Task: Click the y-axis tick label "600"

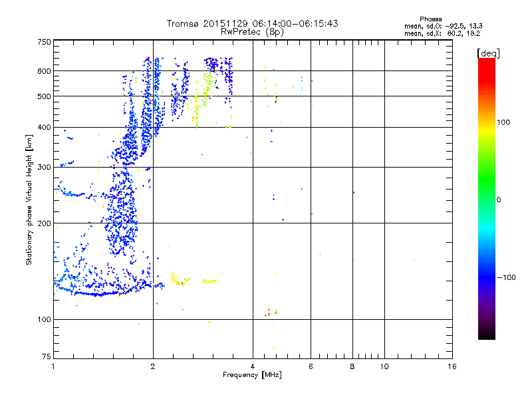Action: pyautogui.click(x=44, y=71)
